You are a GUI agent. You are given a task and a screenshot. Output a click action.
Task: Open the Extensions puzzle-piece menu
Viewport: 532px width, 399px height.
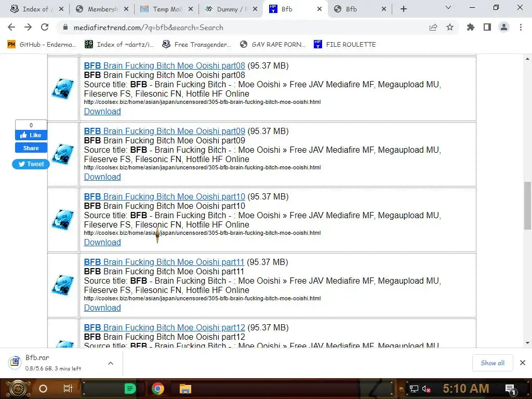click(471, 27)
